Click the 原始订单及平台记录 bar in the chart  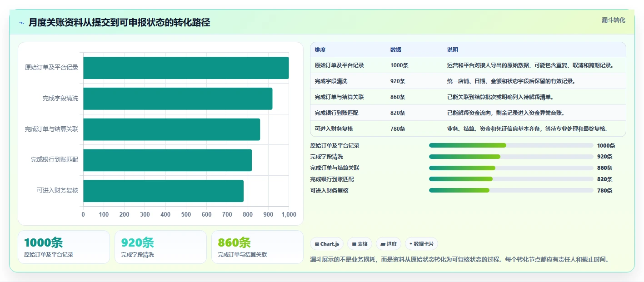coord(186,68)
